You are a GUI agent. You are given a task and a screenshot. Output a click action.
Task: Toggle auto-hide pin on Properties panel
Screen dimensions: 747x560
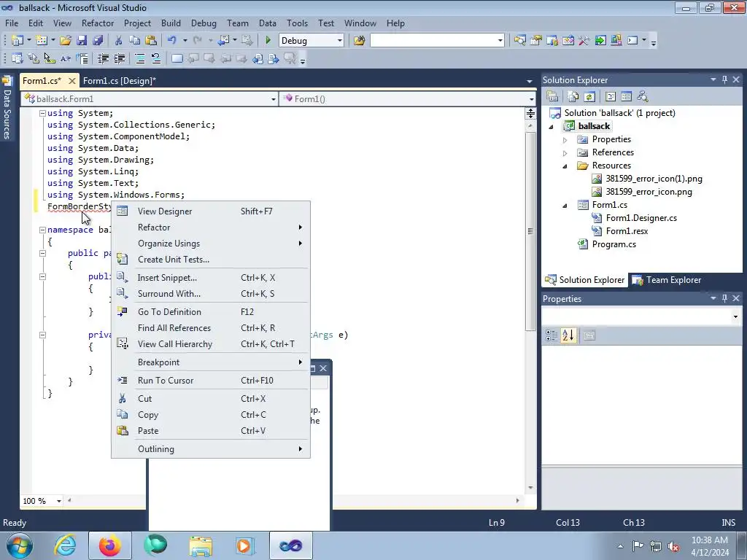pos(724,298)
